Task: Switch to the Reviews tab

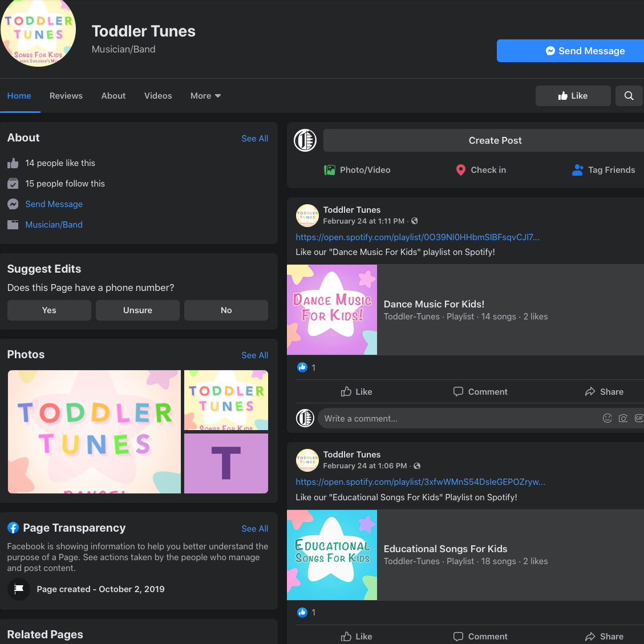Action: click(x=66, y=96)
